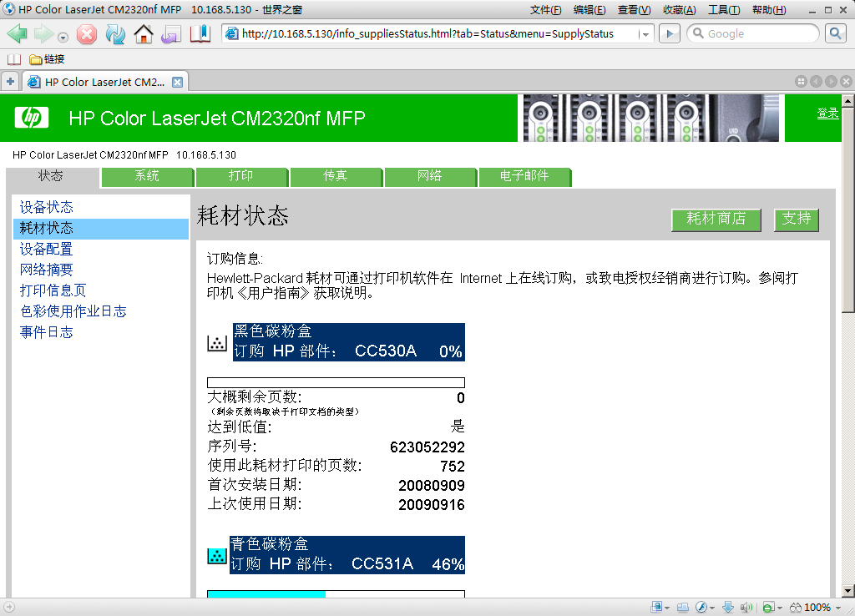Viewport: 855px width, 616px height.
Task: Click the Google search magnifier button
Action: pyautogui.click(x=836, y=33)
